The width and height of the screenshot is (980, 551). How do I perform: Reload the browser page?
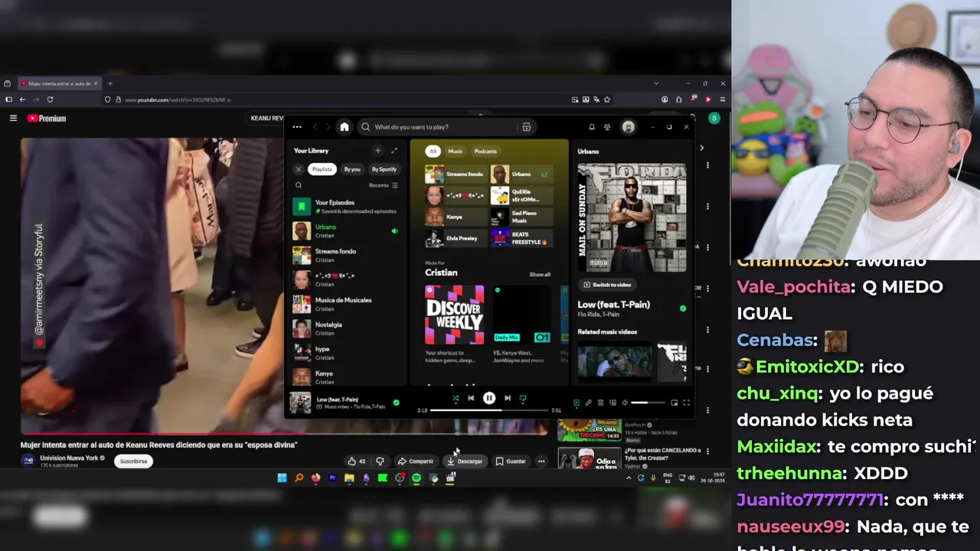51,99
